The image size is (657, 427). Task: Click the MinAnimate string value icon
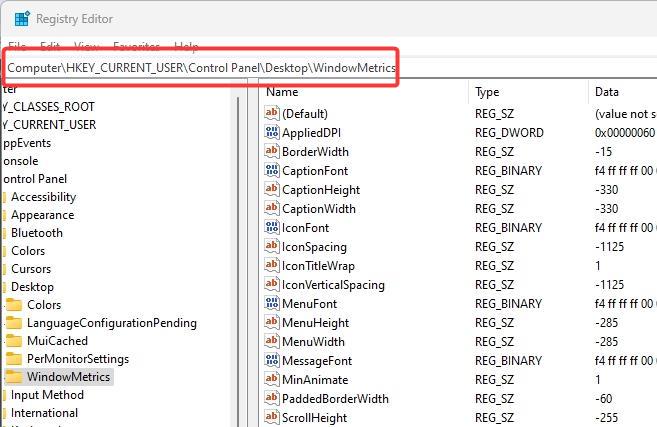(272, 379)
